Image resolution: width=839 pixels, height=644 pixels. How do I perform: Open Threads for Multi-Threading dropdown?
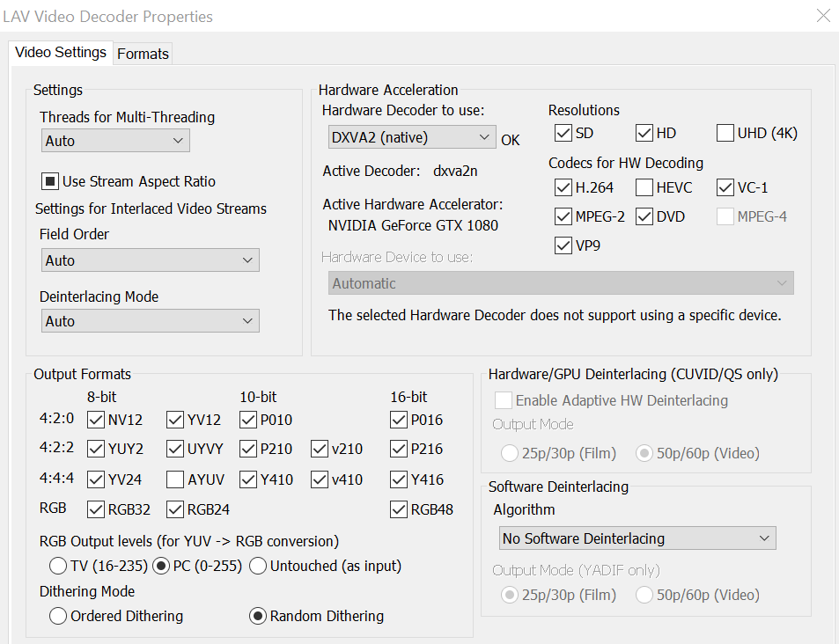(115, 141)
